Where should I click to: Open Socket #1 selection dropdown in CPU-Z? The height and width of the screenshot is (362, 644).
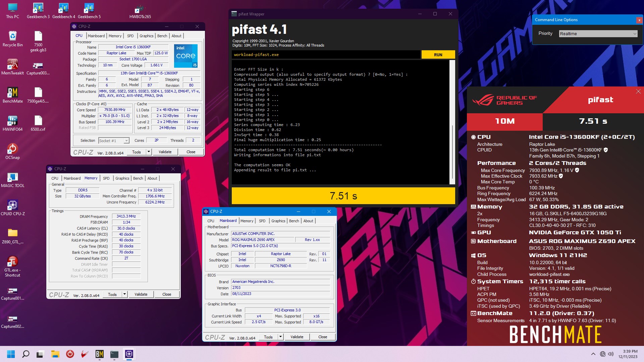(x=114, y=141)
